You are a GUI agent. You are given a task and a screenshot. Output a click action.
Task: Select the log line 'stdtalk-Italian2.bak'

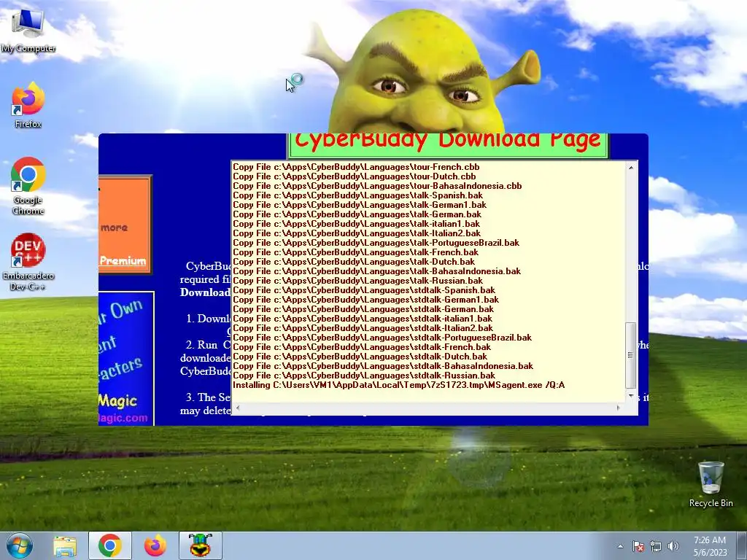(363, 328)
